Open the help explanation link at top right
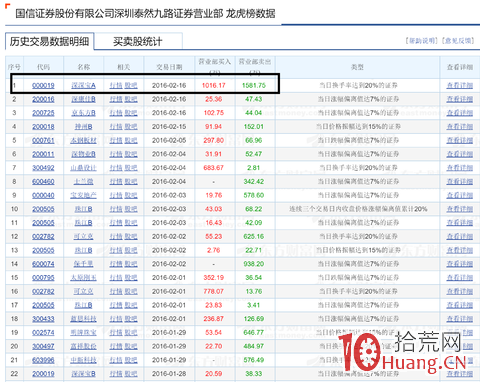The width and height of the screenshot is (480, 382). (422, 41)
